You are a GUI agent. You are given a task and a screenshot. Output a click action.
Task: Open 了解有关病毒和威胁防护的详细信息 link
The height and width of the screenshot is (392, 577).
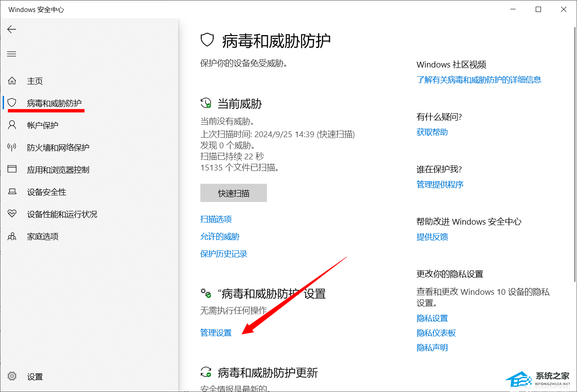tap(479, 80)
